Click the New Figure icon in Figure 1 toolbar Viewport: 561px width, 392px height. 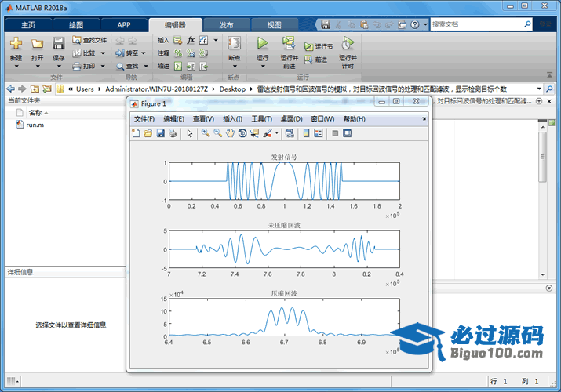(x=136, y=133)
